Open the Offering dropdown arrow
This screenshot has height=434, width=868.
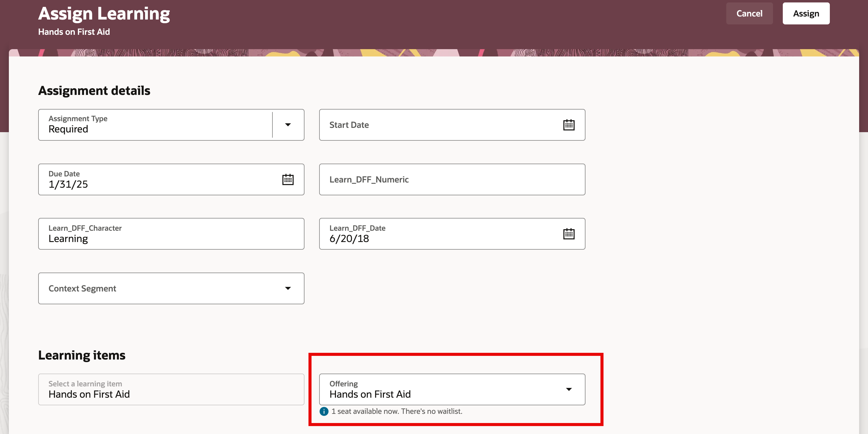coord(568,389)
